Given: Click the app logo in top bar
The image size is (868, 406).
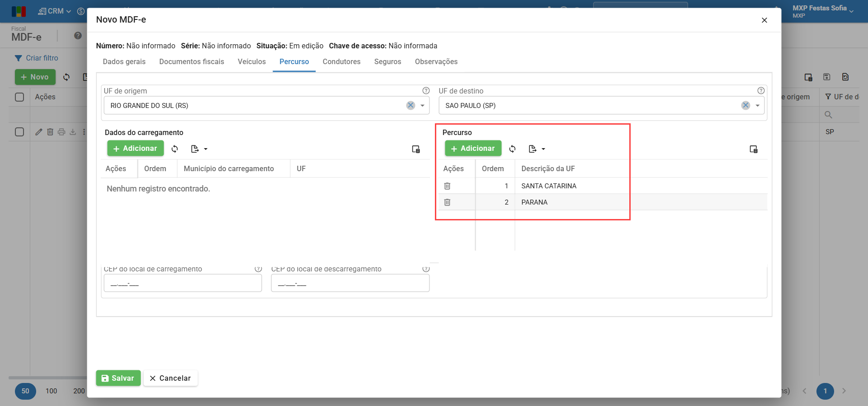Looking at the screenshot, I should point(19,11).
